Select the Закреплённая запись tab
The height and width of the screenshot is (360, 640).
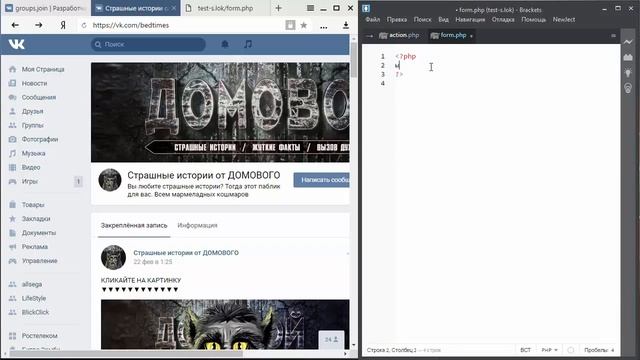click(134, 225)
